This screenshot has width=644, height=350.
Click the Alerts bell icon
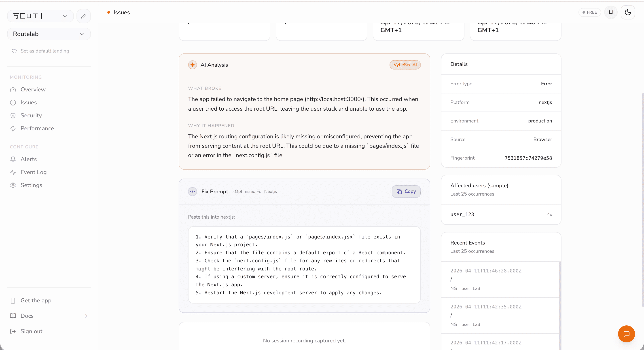[x=13, y=159]
